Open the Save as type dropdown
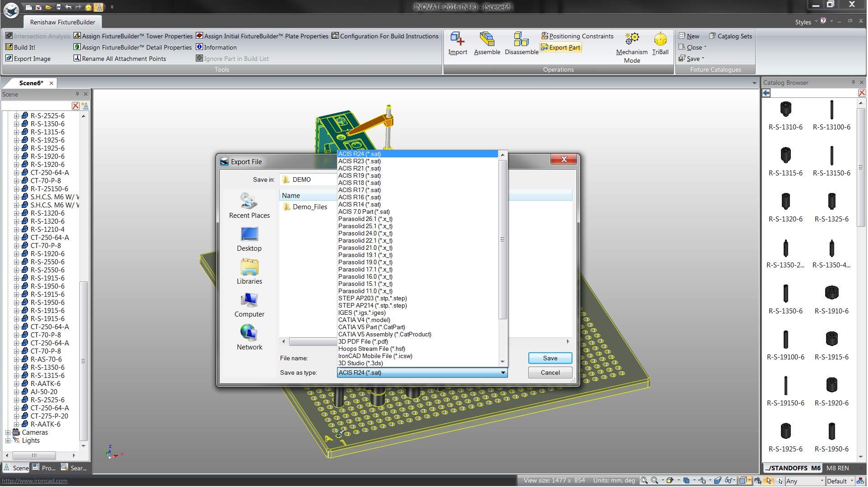Viewport: 868px width, 487px height. coord(503,373)
